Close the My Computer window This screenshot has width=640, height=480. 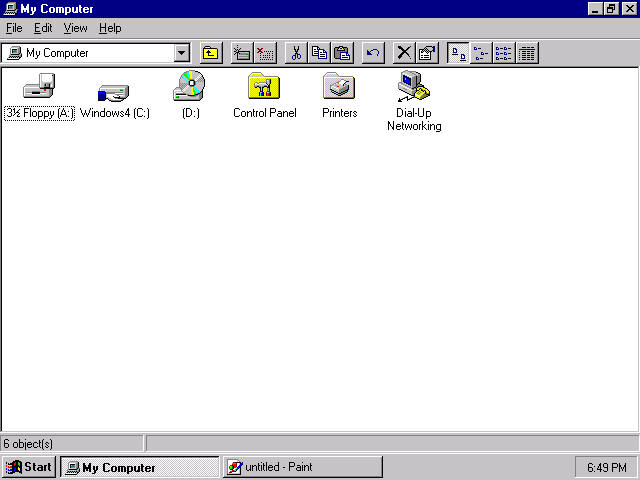tap(629, 9)
